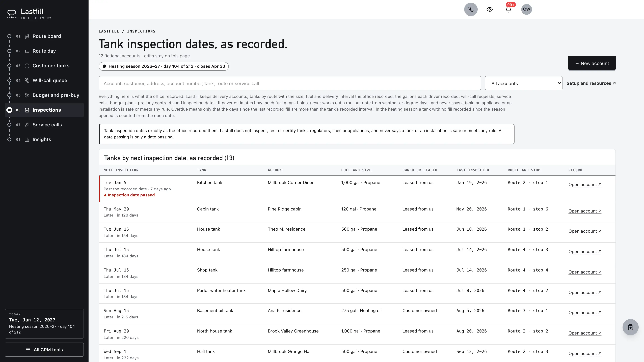Click the account search input field
644x362 pixels.
pyautogui.click(x=289, y=83)
